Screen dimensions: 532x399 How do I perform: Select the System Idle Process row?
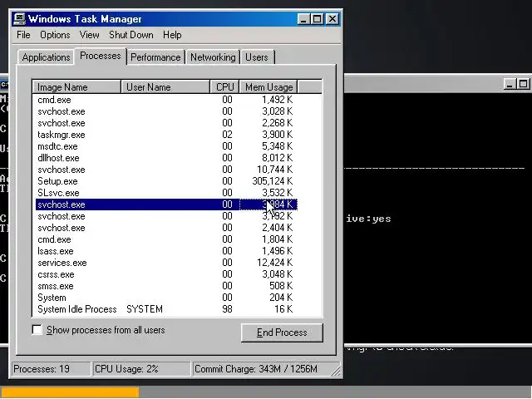click(166, 309)
